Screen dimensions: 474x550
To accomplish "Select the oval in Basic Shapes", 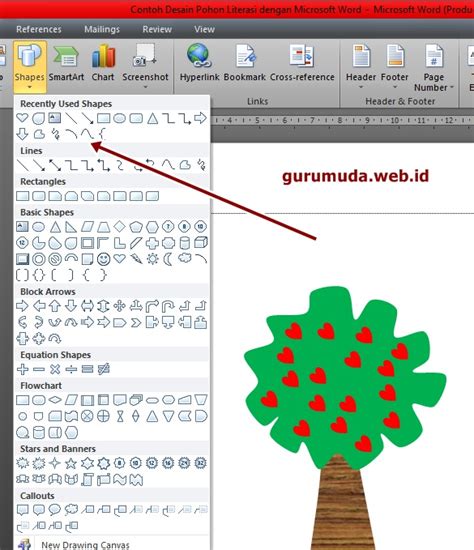I will (39, 227).
